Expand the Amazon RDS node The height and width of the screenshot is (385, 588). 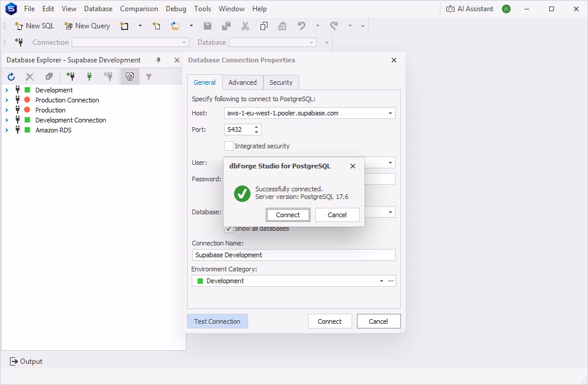click(6, 130)
